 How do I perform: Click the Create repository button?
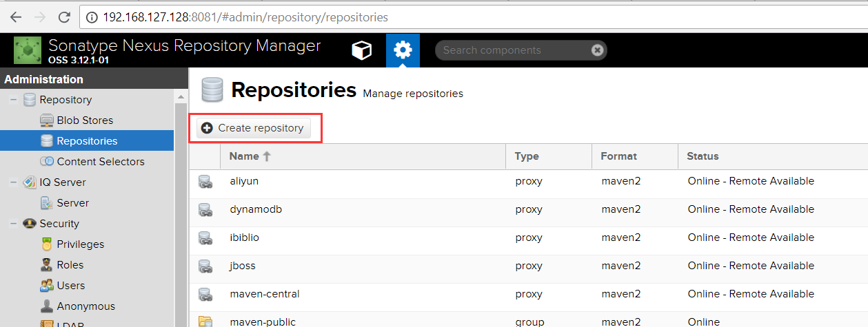click(254, 128)
